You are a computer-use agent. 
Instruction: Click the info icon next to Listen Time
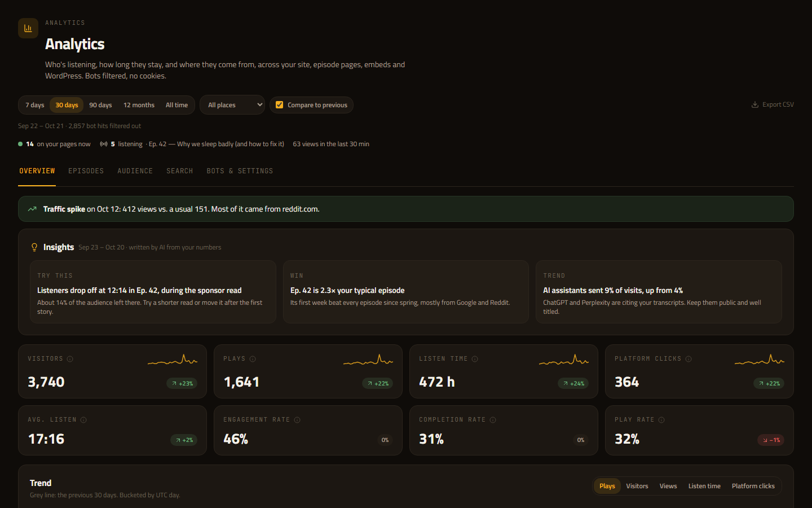point(475,359)
